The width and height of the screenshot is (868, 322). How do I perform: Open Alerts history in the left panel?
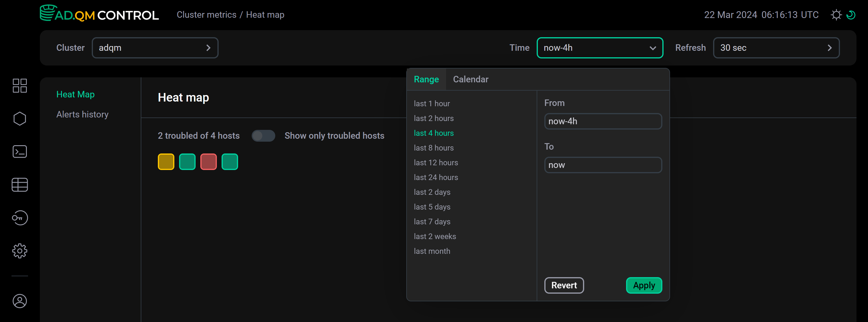point(82,114)
